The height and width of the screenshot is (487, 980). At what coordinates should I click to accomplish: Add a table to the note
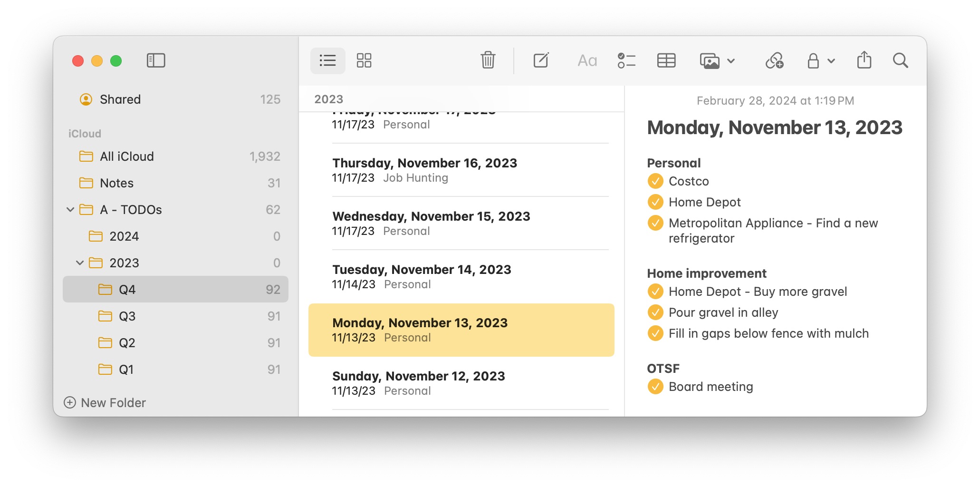pyautogui.click(x=666, y=61)
